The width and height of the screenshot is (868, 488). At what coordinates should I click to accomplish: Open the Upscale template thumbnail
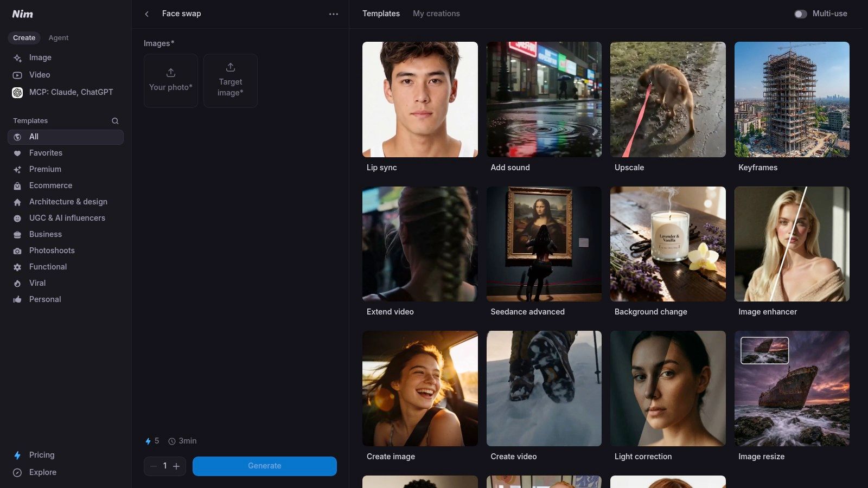[x=668, y=100]
